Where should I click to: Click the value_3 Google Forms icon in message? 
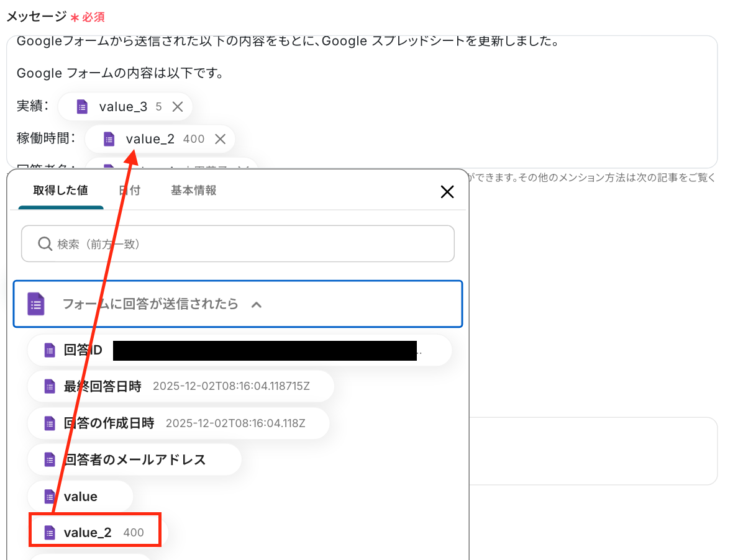tap(82, 107)
